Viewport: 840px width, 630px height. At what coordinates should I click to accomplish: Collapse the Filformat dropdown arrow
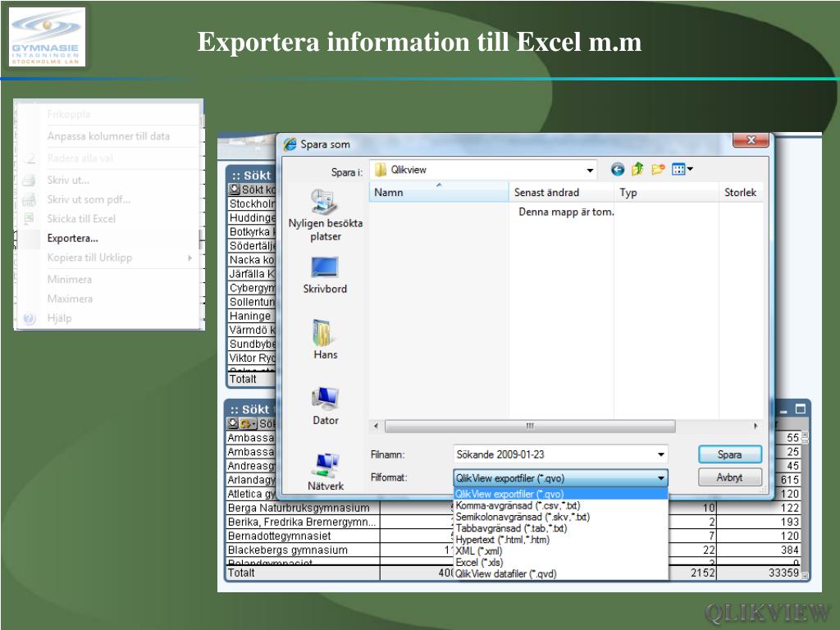[x=661, y=478]
